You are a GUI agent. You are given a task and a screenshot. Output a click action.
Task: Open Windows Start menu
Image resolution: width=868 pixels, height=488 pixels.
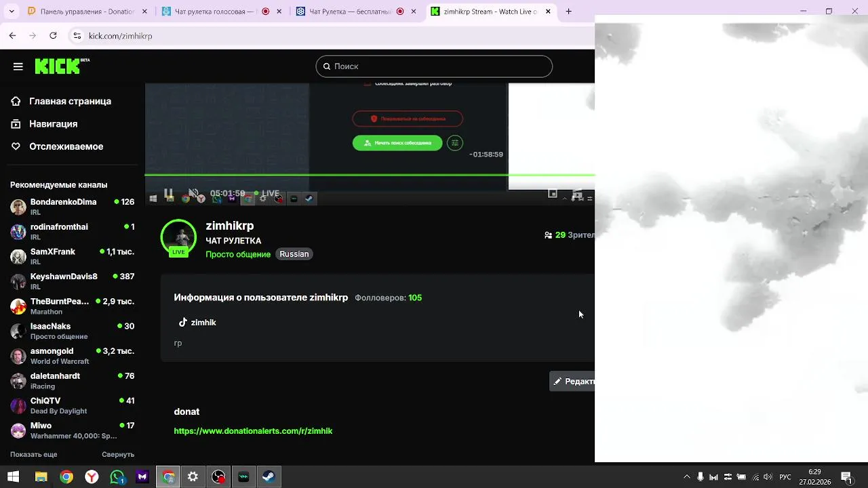(x=13, y=477)
